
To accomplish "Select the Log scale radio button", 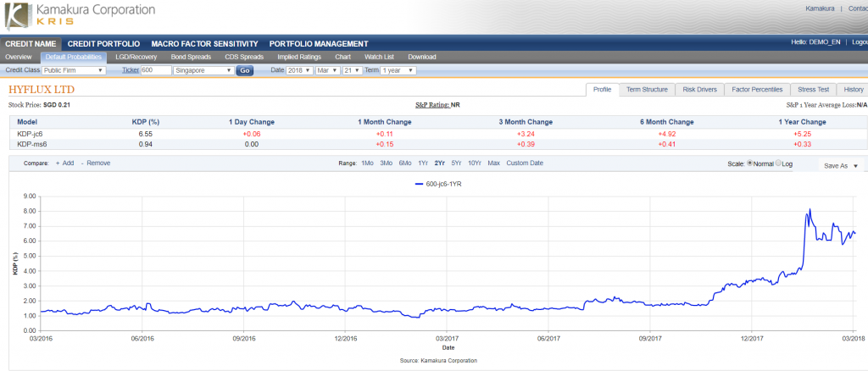I will pos(779,163).
